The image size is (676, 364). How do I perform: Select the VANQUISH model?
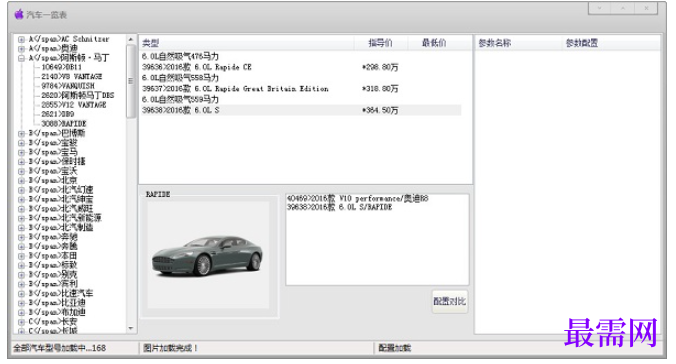click(x=68, y=86)
